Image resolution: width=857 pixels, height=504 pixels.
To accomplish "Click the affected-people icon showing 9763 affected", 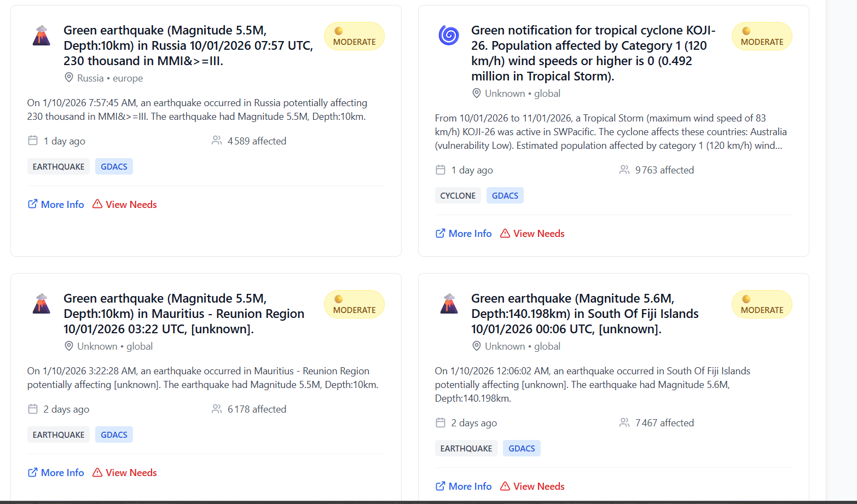I will (x=624, y=170).
